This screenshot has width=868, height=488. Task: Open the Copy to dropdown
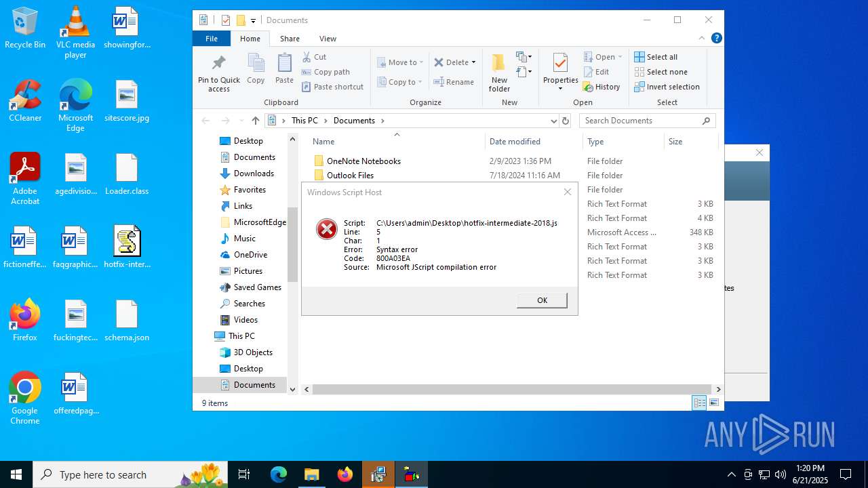pos(400,82)
